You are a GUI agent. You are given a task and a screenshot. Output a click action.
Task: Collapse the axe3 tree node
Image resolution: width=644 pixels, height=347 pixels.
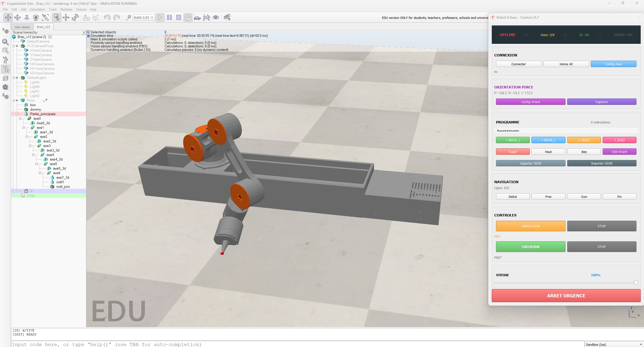[x=30, y=146]
